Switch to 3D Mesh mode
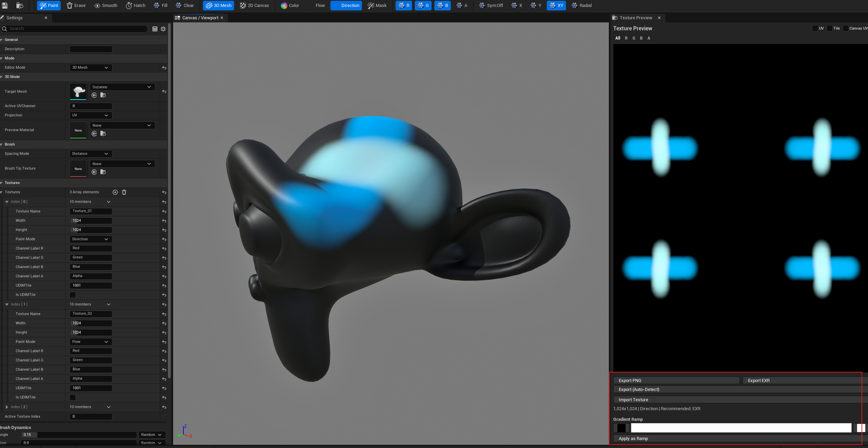The width and height of the screenshot is (868, 448). (x=219, y=5)
